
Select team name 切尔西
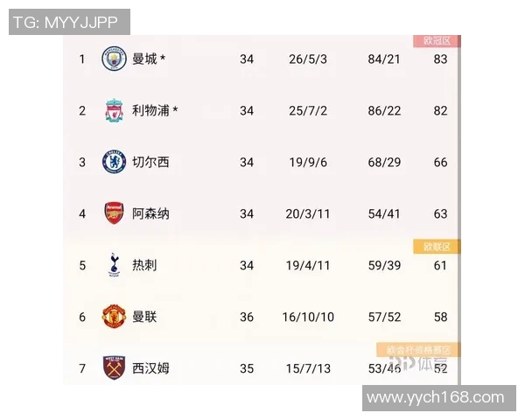pos(150,162)
